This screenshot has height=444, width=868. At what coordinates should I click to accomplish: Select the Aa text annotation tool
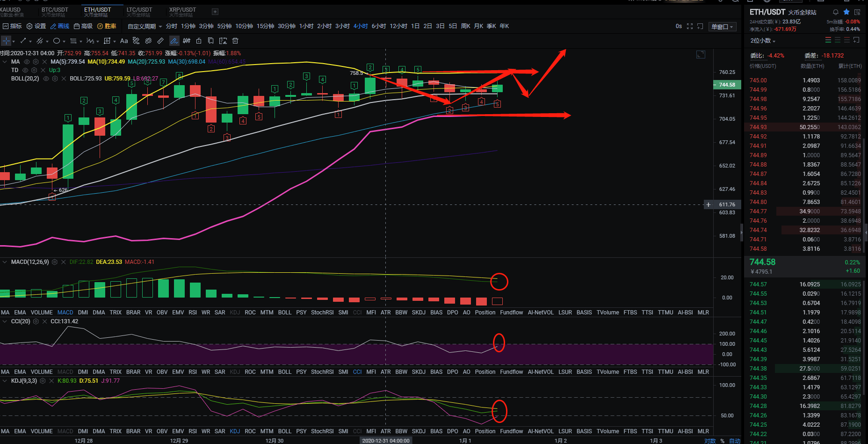pos(124,41)
